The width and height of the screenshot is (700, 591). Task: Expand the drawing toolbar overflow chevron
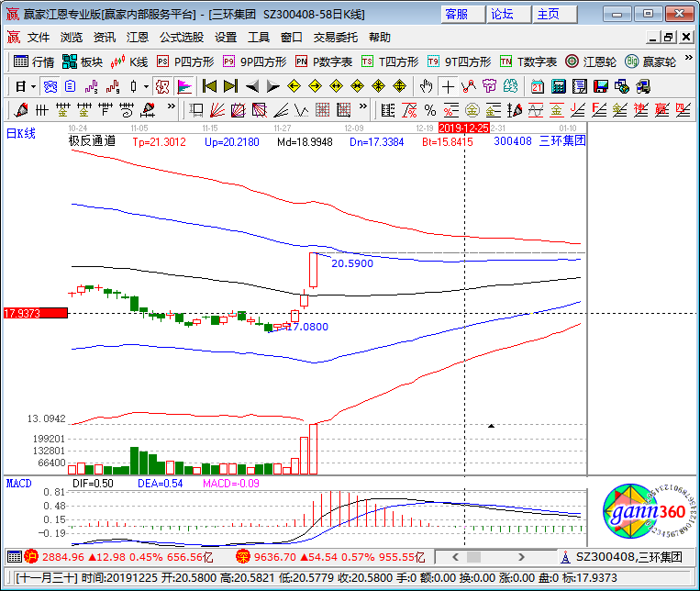pos(171,106)
